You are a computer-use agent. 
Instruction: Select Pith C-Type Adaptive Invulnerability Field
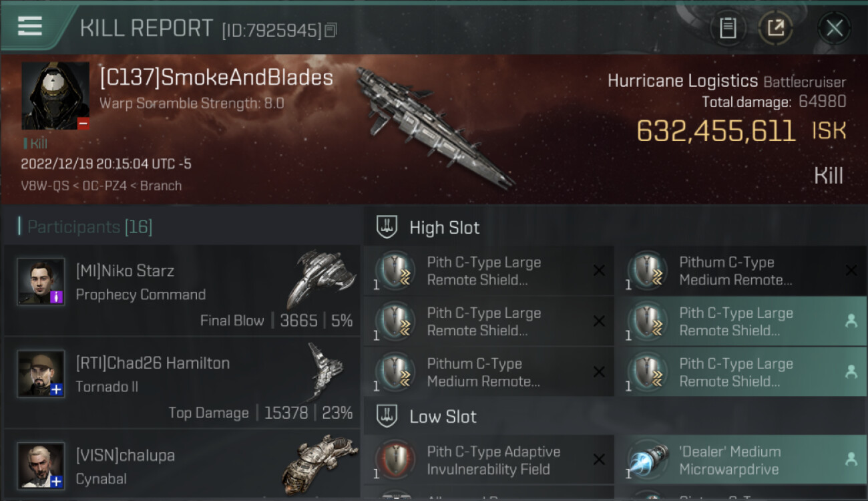click(489, 460)
